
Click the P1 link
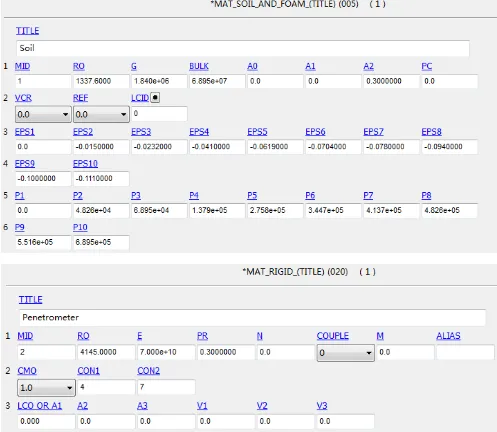[x=20, y=196]
